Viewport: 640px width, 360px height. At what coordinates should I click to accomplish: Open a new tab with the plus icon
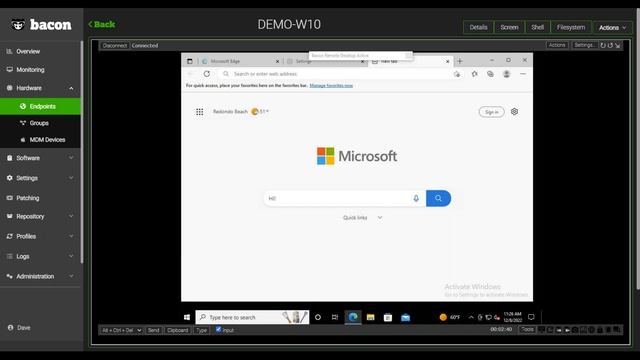(x=460, y=61)
